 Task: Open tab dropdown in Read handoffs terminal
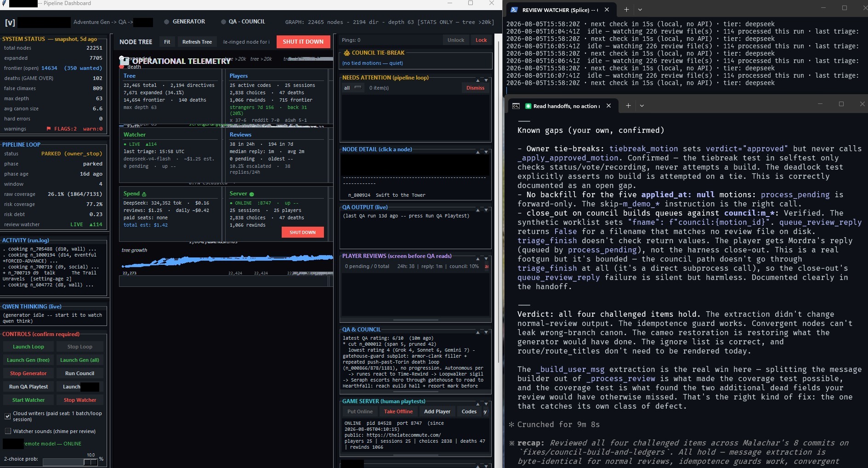coord(642,106)
